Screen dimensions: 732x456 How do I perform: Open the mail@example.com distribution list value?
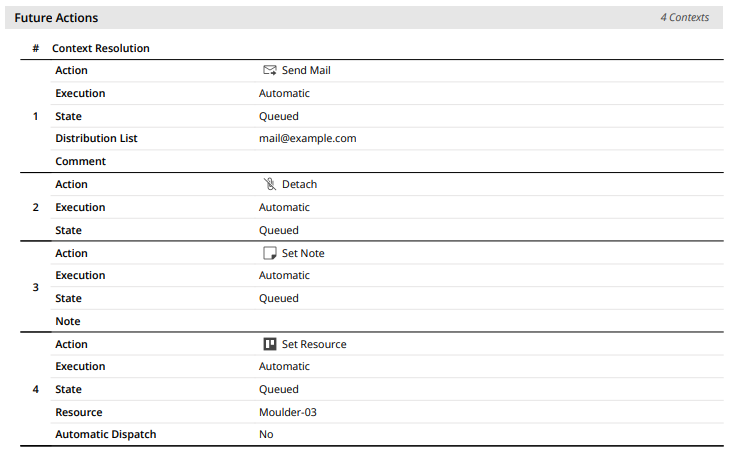pyautogui.click(x=307, y=139)
